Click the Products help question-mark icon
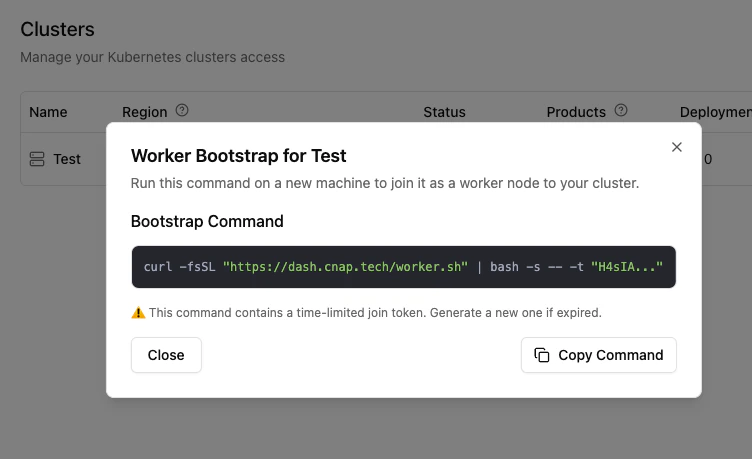Viewport: 752px width, 459px height. pyautogui.click(x=621, y=110)
